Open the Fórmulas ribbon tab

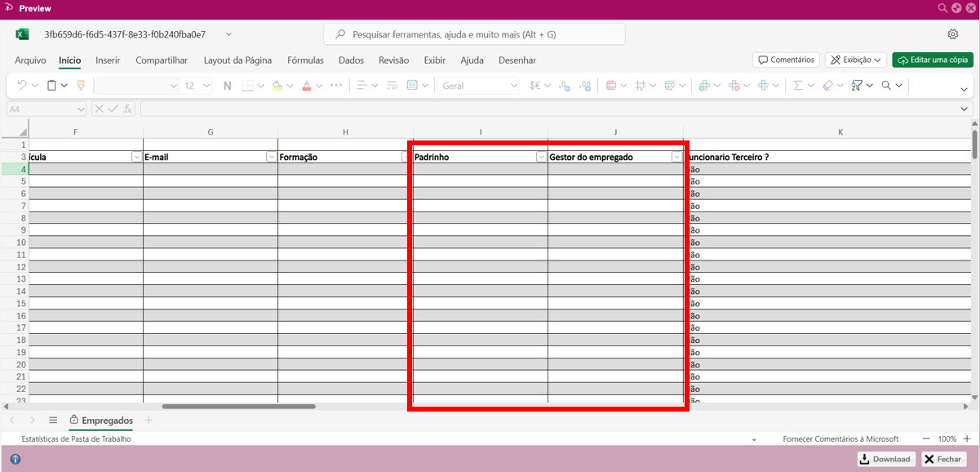coord(305,60)
